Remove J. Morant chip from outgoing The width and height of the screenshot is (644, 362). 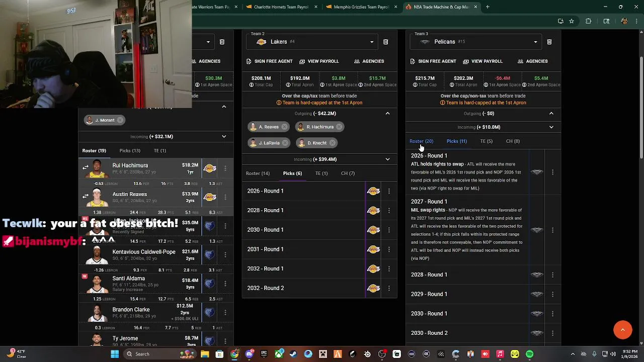(x=120, y=120)
